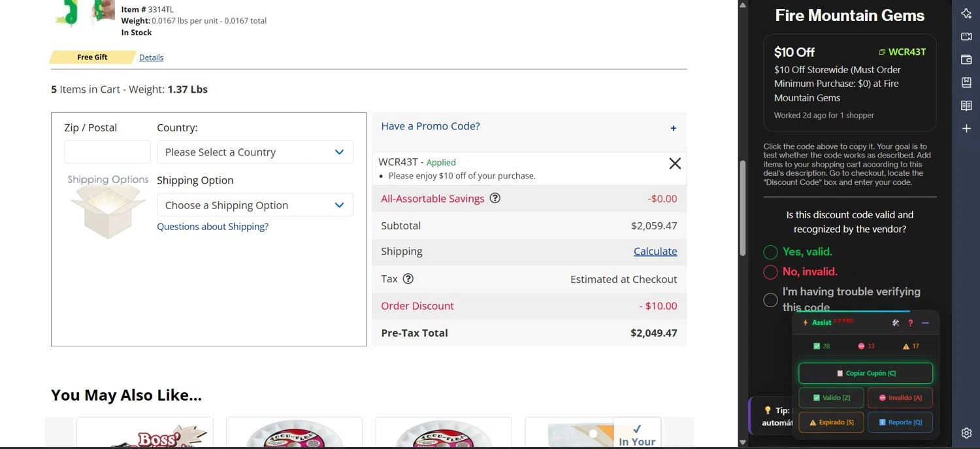980x449 pixels.
Task: Open the 'Please Select a Country' dropdown
Action: [x=255, y=152]
